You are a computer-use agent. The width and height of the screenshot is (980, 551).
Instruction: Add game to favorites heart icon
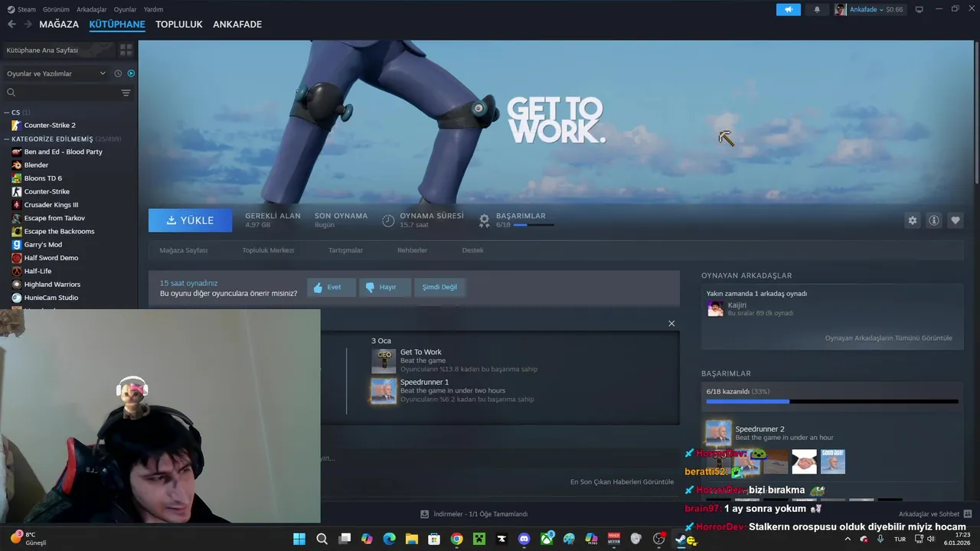(955, 220)
